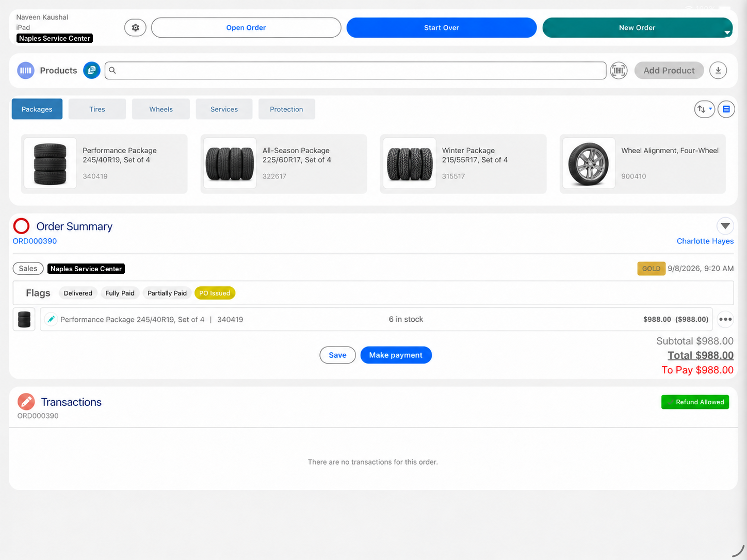
Task: Open the Services tab
Action: coord(224,109)
